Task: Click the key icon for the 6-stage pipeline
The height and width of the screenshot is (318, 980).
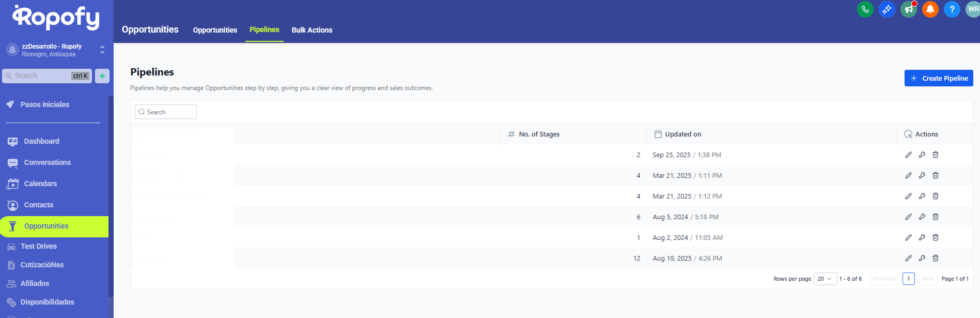Action: 922,217
